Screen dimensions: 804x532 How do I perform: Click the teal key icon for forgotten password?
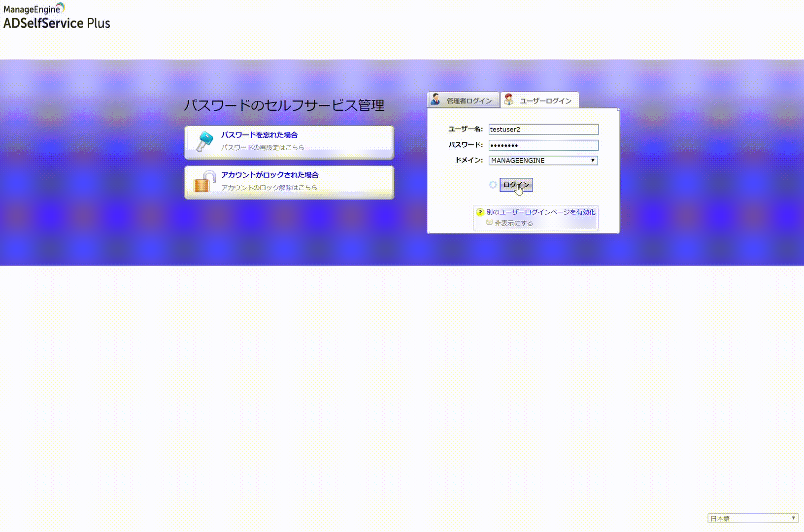tap(204, 141)
